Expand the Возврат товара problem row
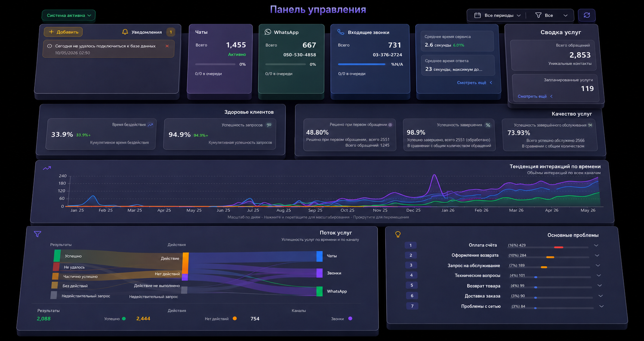Viewport: 644px width, 341px height. pyautogui.click(x=600, y=285)
